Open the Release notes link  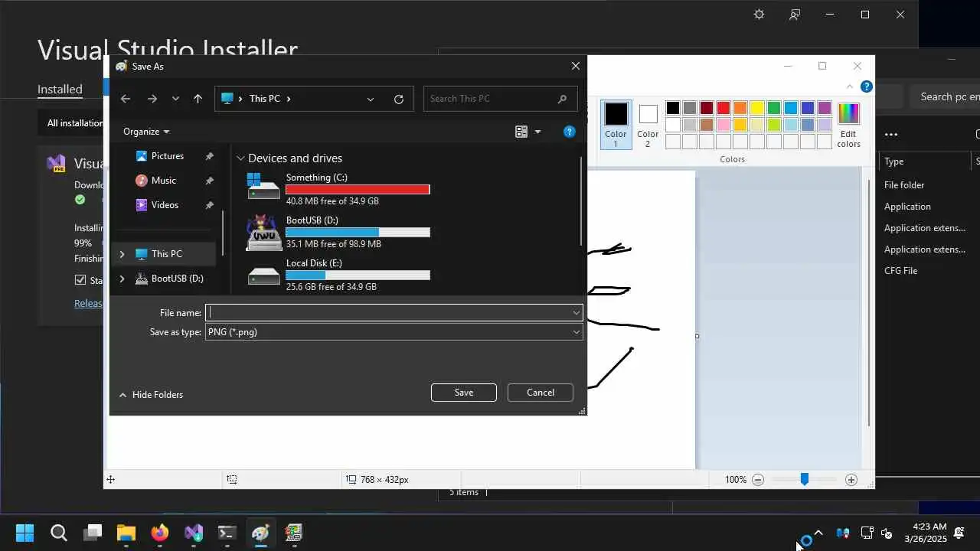[x=88, y=304]
